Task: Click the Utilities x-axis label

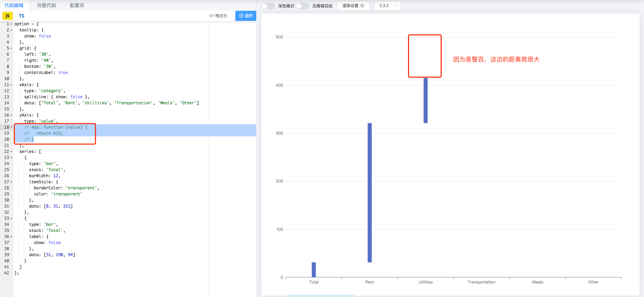Action: 426,282
